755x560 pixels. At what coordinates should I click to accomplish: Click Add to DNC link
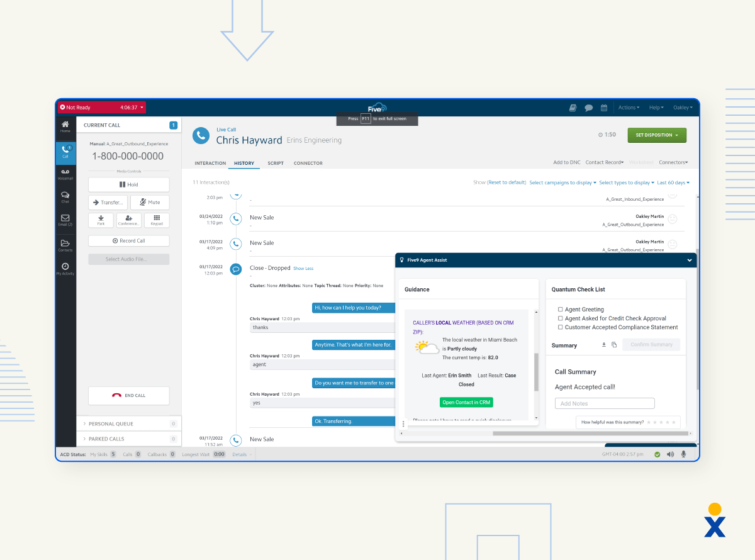(x=566, y=162)
